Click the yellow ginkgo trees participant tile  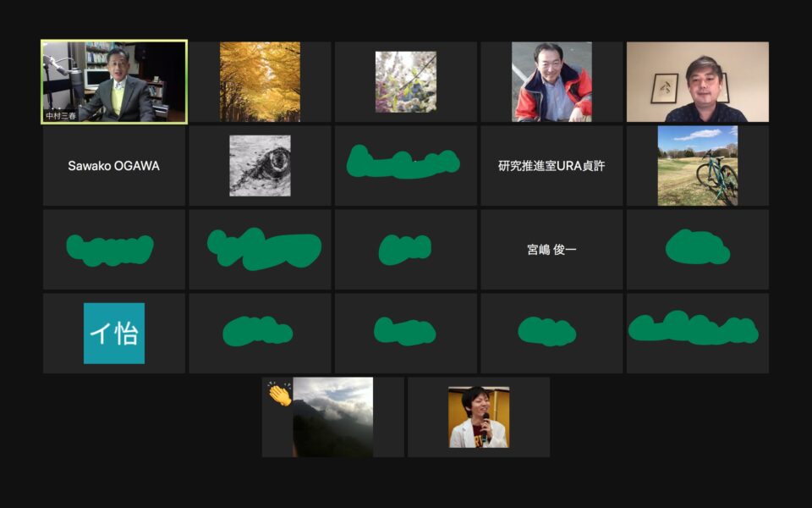point(260,82)
